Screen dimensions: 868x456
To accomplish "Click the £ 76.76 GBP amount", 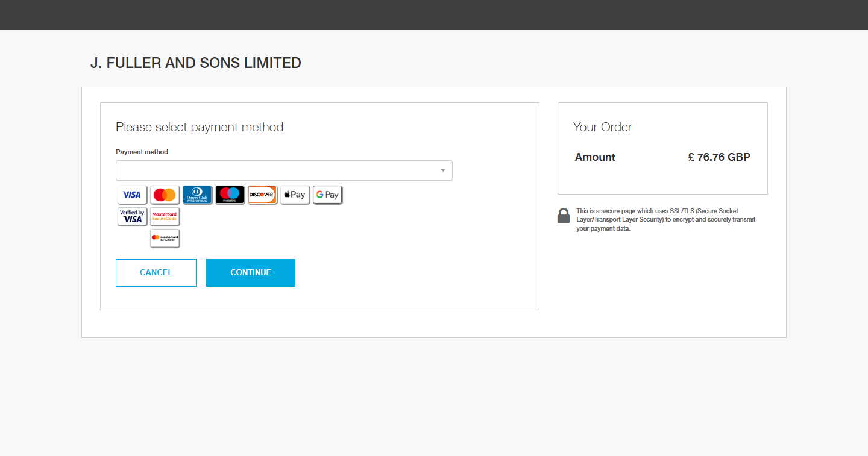I will pos(719,157).
